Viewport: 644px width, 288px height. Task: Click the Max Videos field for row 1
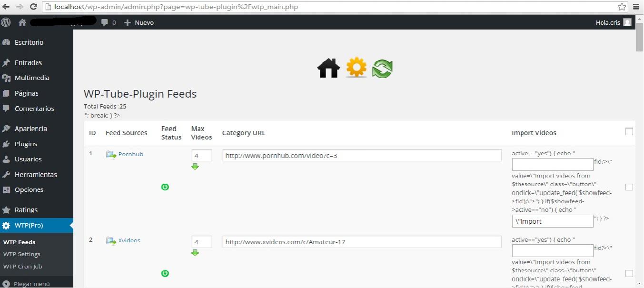(202, 156)
